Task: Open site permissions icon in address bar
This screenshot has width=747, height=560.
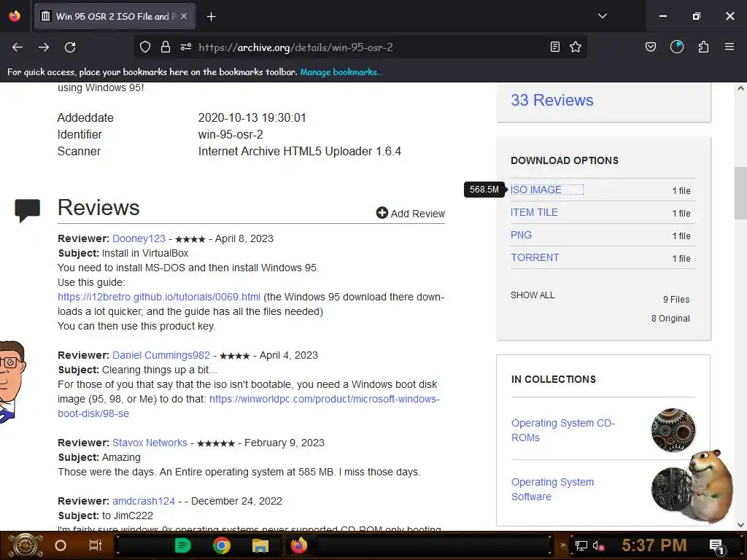Action: point(186,47)
